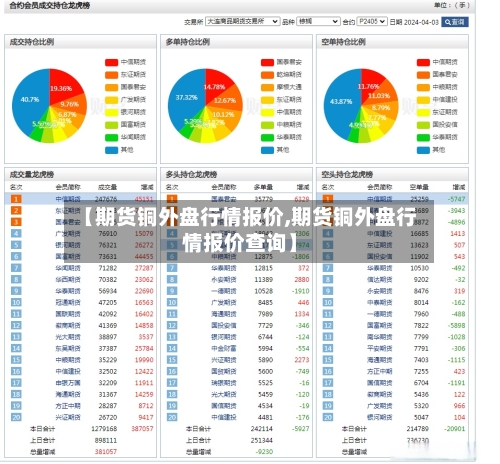This screenshot has height=464, width=500.
Task: Click change value "-5898"
Action: [x=457, y=326]
